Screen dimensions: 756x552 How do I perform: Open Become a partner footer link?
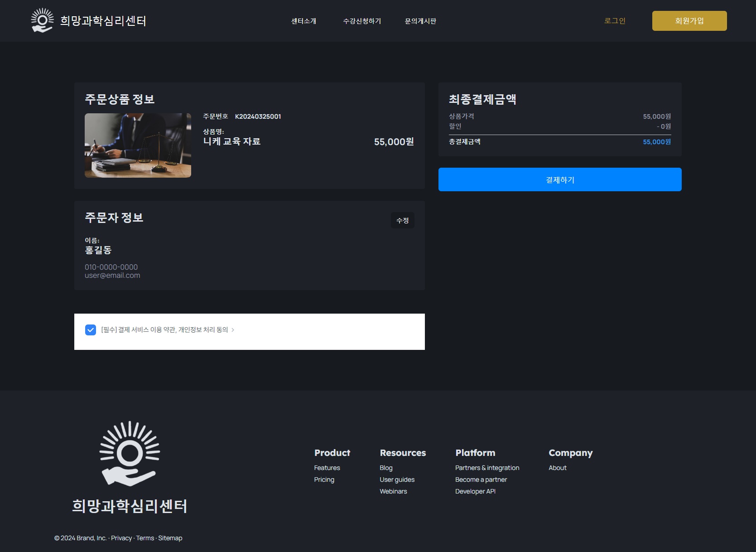tap(481, 479)
